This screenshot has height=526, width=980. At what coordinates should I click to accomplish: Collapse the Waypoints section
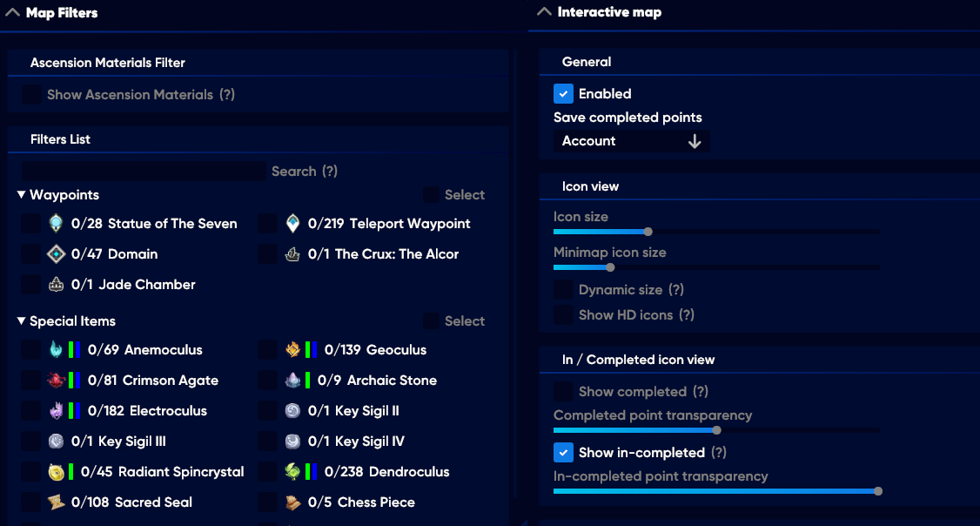[19, 194]
